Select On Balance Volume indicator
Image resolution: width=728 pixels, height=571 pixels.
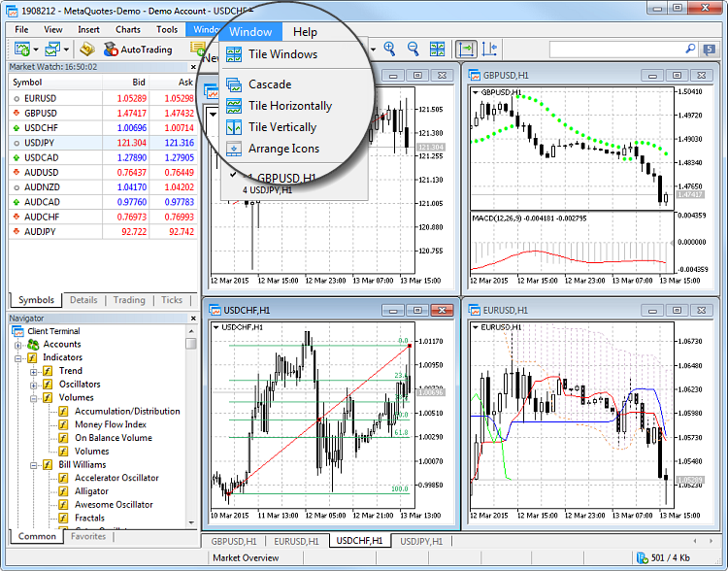(x=114, y=438)
